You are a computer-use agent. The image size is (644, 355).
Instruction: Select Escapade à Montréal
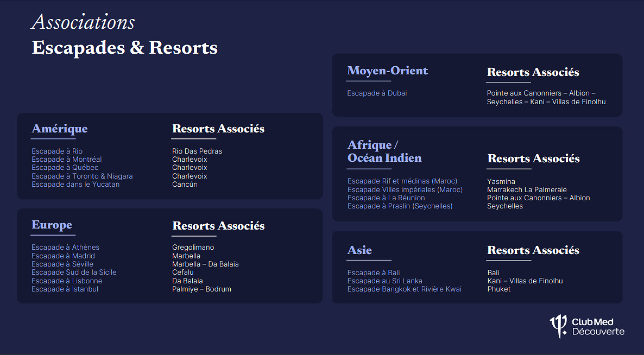(67, 159)
